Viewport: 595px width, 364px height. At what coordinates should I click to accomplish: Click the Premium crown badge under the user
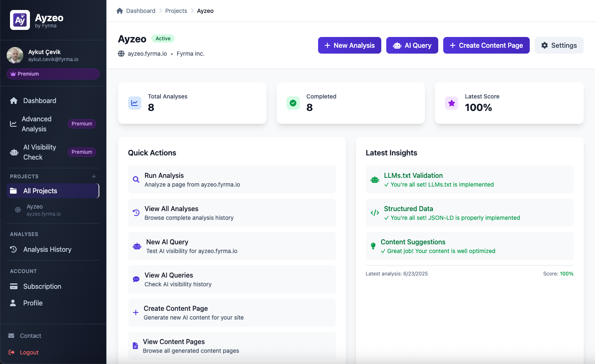pos(53,74)
